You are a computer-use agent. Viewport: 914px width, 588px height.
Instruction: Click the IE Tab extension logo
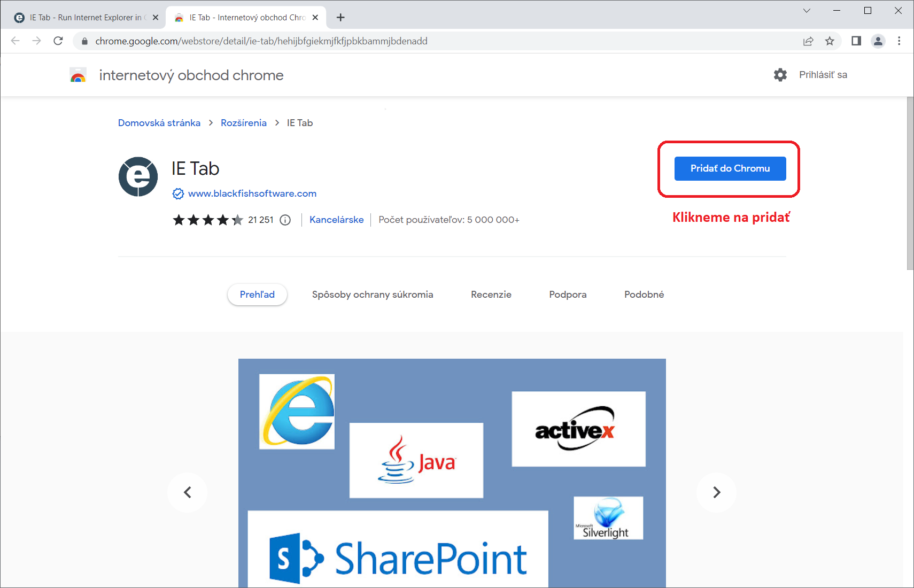(138, 176)
